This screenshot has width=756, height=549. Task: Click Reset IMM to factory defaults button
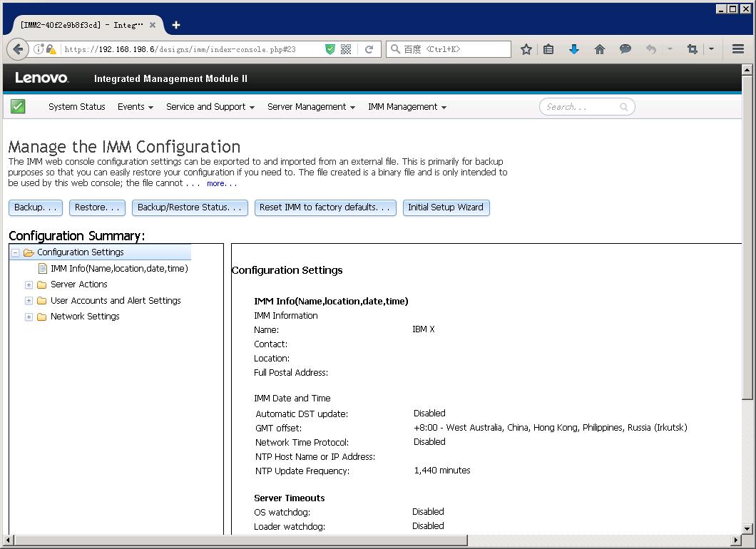coord(325,207)
